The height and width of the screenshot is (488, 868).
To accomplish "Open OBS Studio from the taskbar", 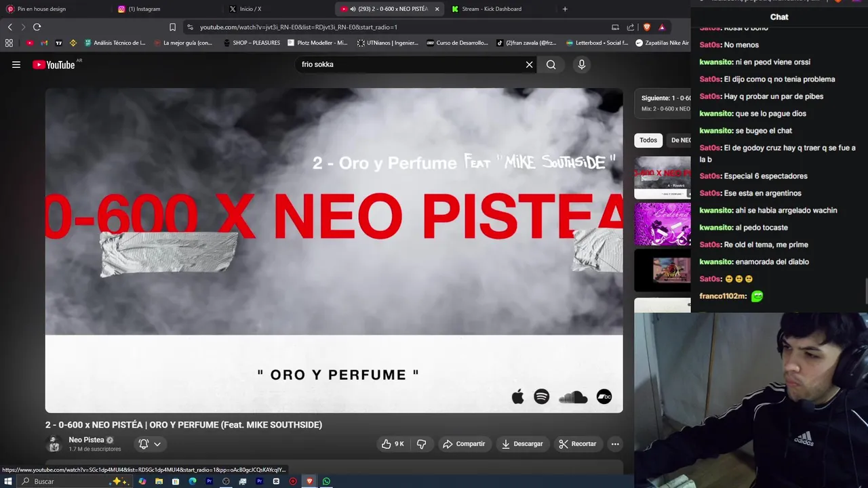I will [x=226, y=481].
